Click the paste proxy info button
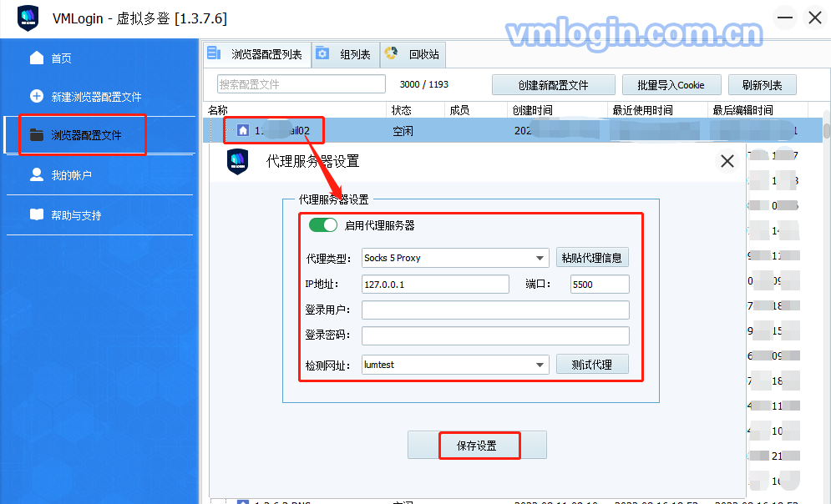The image size is (831, 504). coord(592,258)
